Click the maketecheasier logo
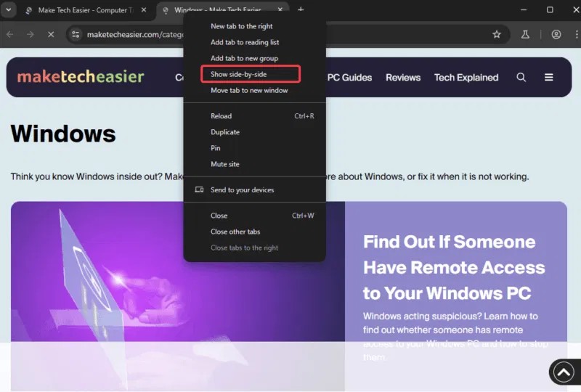This screenshot has width=581, height=392. (x=81, y=77)
